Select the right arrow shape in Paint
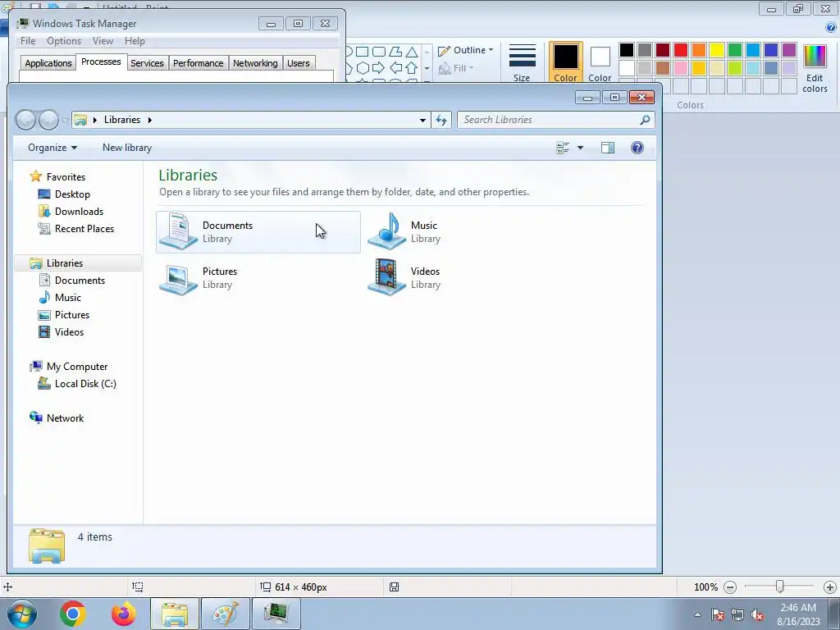The height and width of the screenshot is (630, 840). tap(378, 68)
